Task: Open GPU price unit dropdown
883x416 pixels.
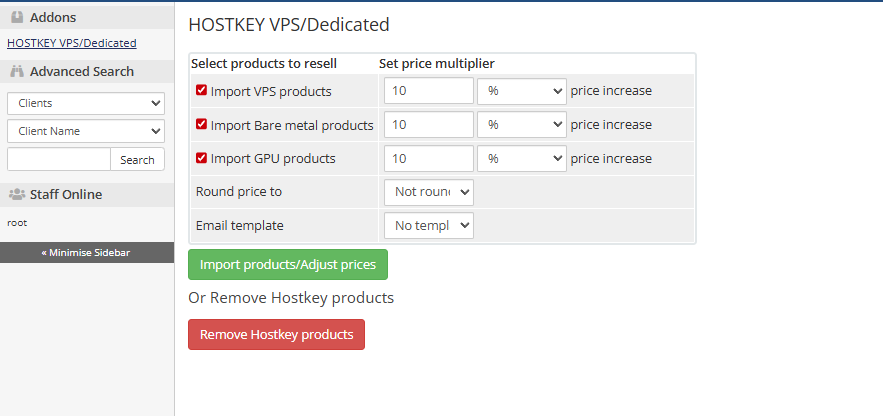Action: (x=521, y=158)
